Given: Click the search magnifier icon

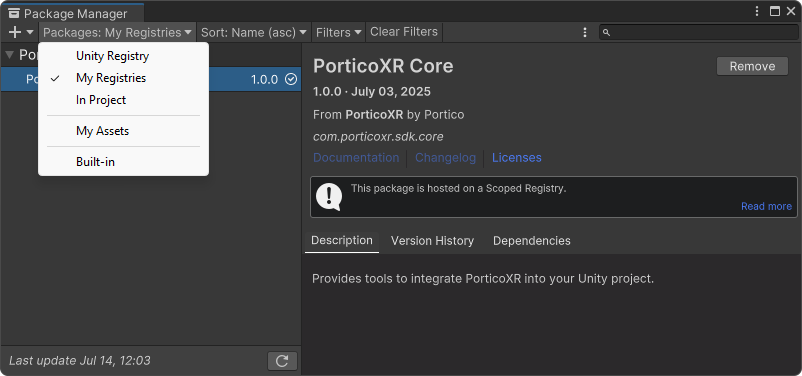Looking at the screenshot, I should click(x=607, y=33).
